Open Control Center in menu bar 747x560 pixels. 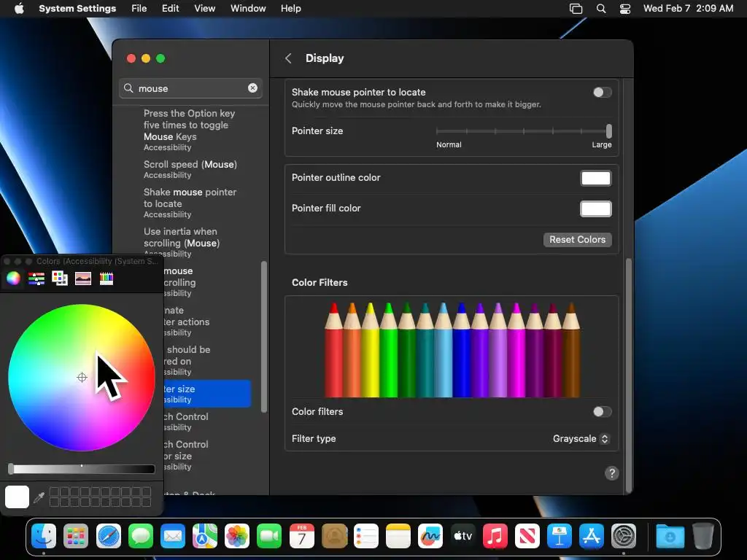pyautogui.click(x=625, y=9)
